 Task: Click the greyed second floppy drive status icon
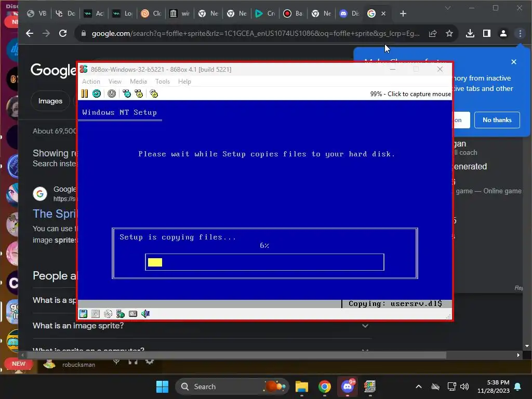[x=96, y=314]
